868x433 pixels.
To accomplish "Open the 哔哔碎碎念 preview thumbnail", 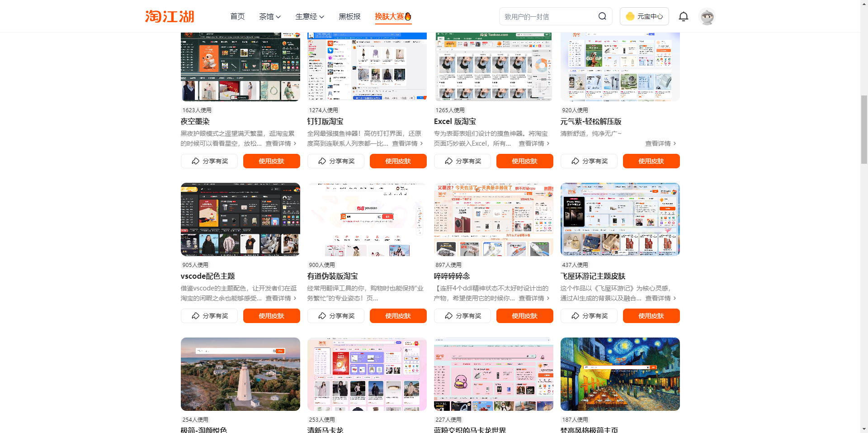I will 494,219.
